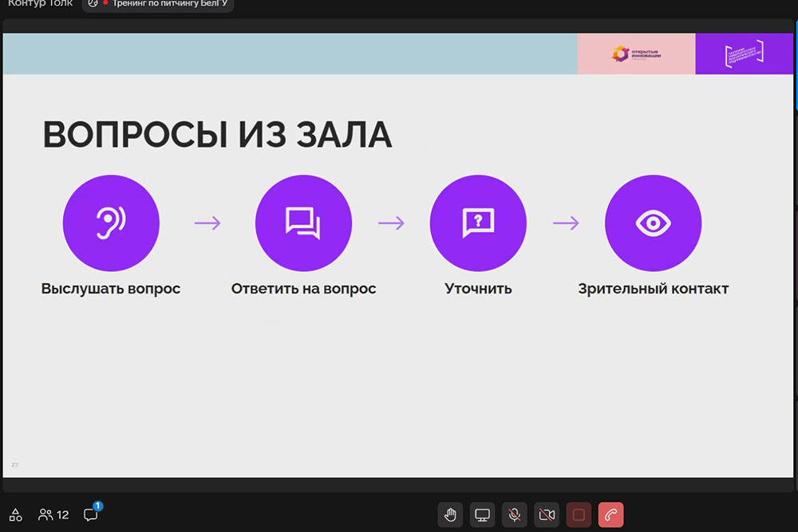Click the "Открытые инновации" logo on the slide
Viewport: 798px width, 532px height.
coord(636,54)
